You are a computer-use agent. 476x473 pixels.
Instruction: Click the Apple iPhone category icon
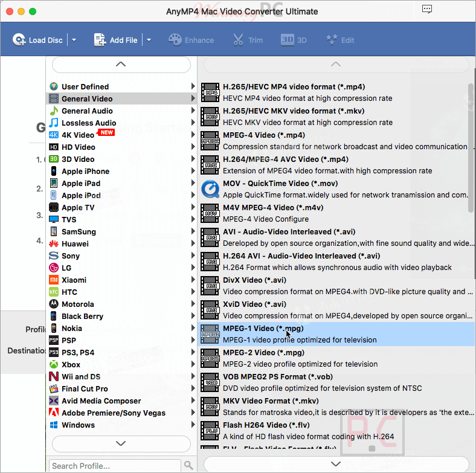click(54, 171)
